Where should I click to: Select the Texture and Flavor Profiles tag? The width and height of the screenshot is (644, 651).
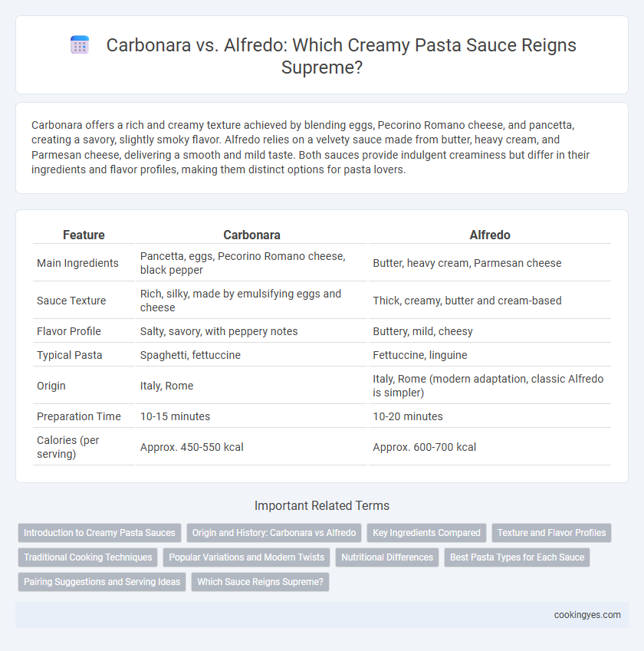pyautogui.click(x=551, y=533)
